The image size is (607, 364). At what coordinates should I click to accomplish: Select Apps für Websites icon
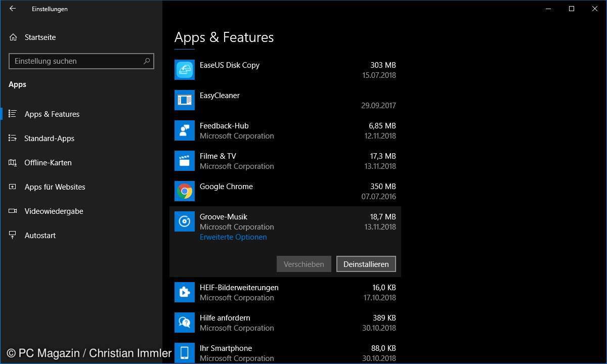13,187
